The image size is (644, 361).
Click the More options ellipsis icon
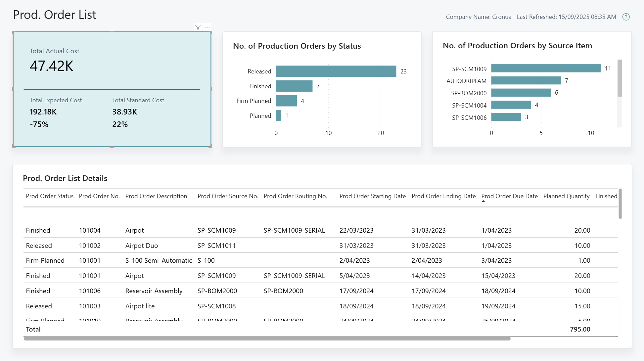[207, 27]
